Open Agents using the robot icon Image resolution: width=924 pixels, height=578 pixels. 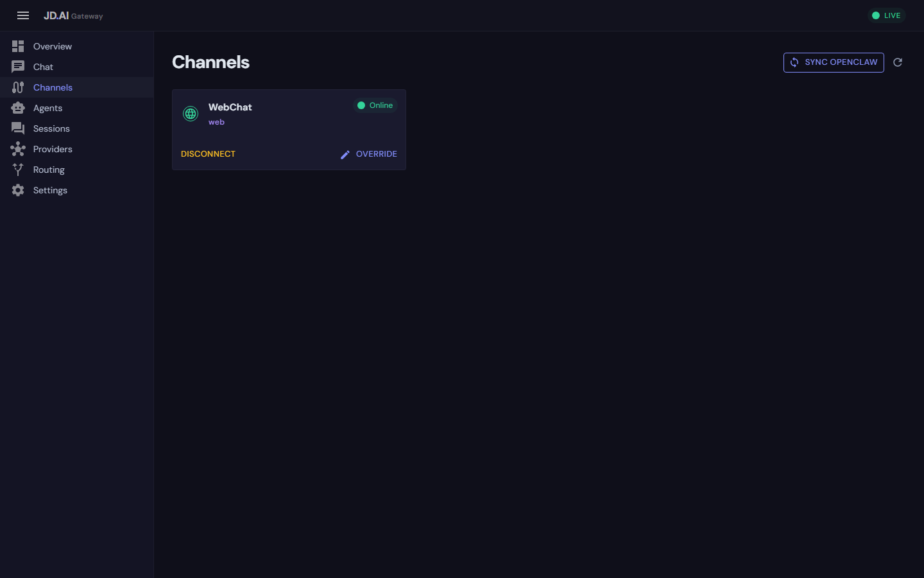click(x=17, y=107)
